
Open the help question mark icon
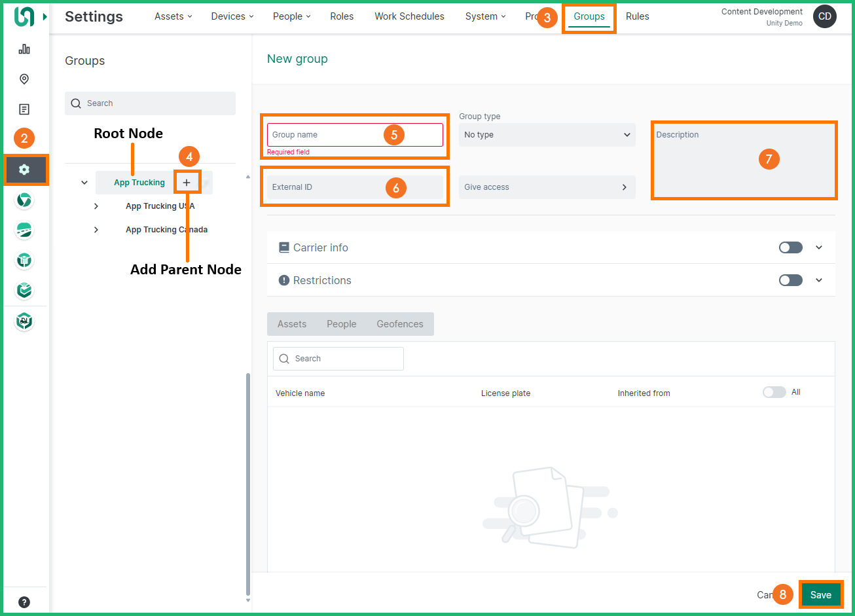24,602
